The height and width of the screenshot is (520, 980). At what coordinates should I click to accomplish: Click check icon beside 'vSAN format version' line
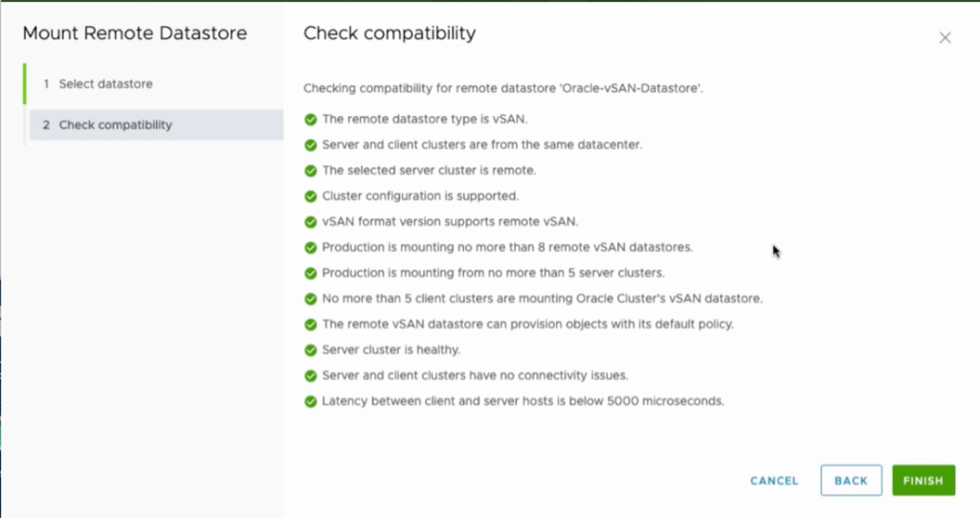tap(310, 222)
